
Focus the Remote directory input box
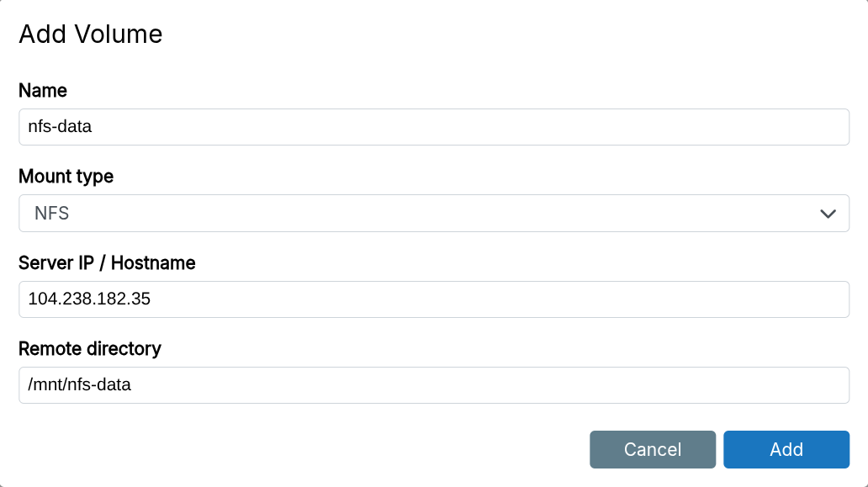tap(433, 385)
